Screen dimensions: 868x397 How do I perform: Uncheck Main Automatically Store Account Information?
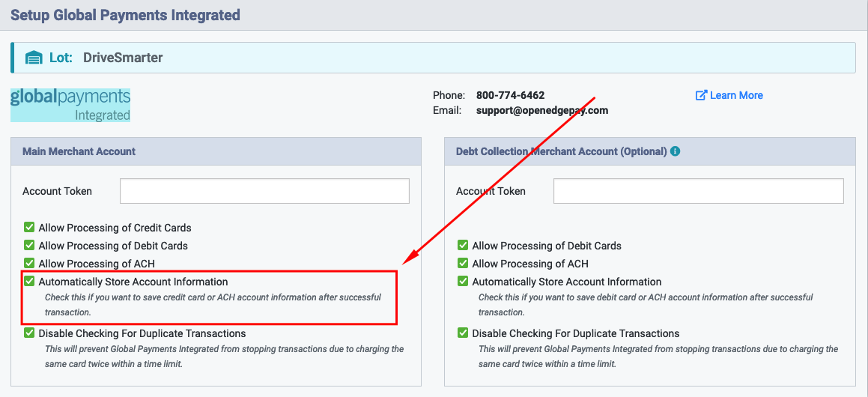29,282
